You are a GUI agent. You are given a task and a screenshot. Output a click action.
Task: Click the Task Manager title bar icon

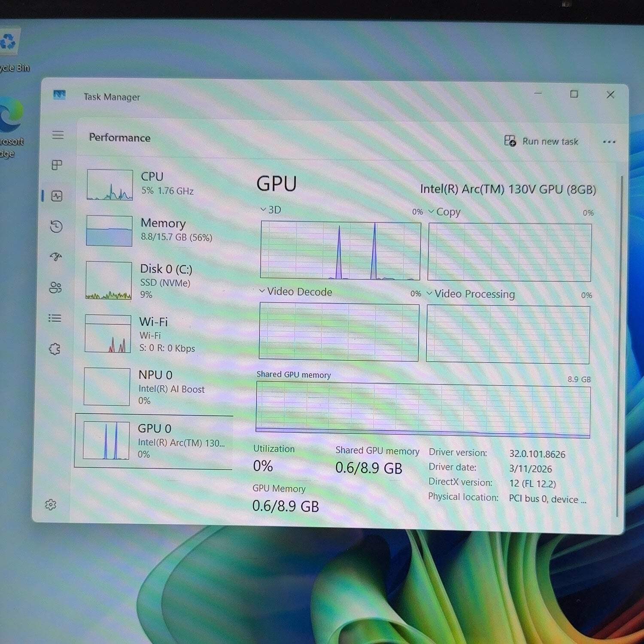(59, 94)
